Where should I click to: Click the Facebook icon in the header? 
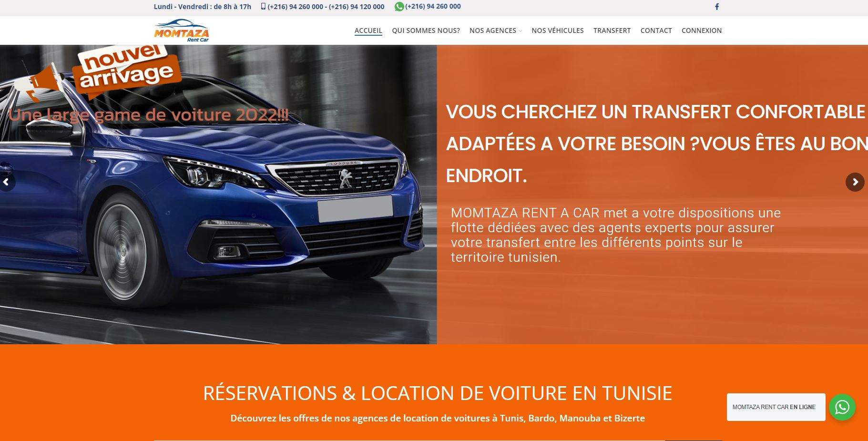click(717, 7)
